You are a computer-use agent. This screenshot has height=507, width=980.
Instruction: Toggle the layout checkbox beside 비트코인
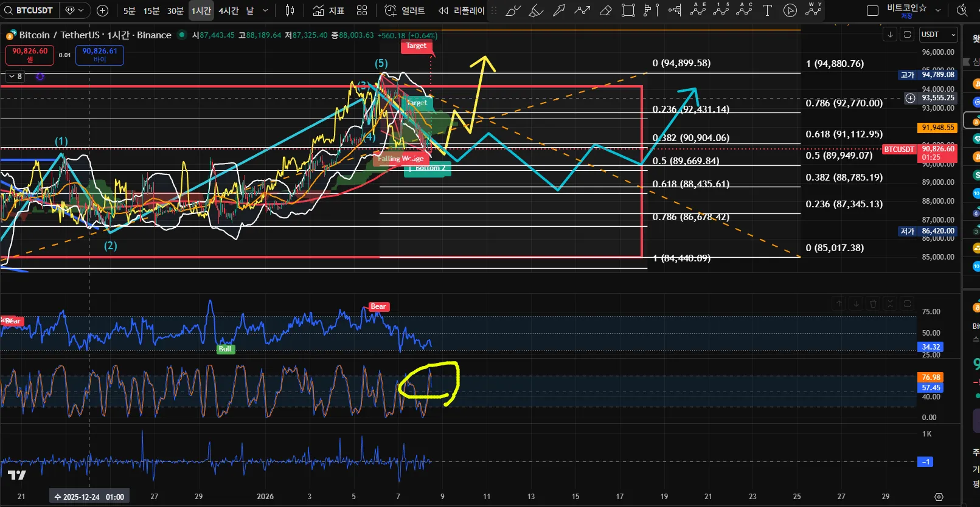(x=872, y=10)
